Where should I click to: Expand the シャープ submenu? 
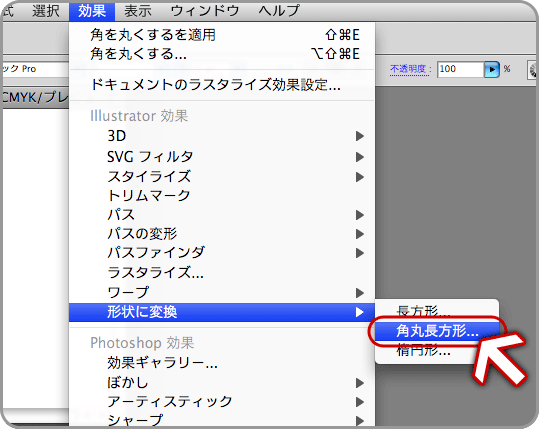[222, 420]
